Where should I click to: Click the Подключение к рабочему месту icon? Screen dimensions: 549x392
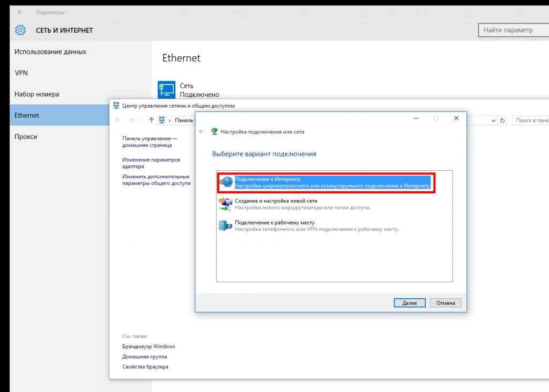225,225
